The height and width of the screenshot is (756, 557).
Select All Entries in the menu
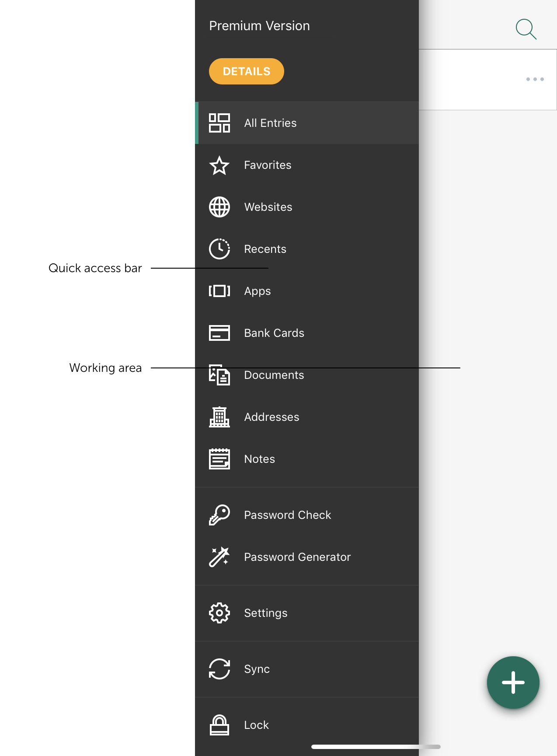coord(270,123)
